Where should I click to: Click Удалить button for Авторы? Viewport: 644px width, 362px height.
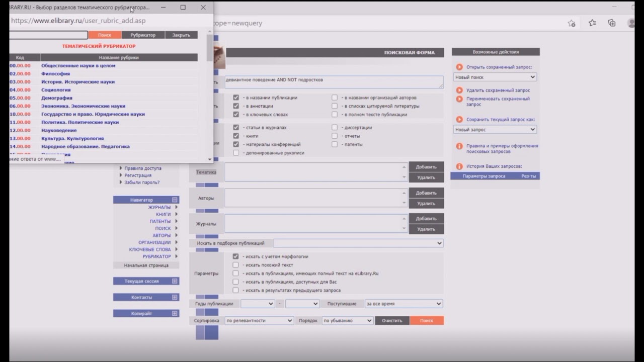pyautogui.click(x=426, y=204)
